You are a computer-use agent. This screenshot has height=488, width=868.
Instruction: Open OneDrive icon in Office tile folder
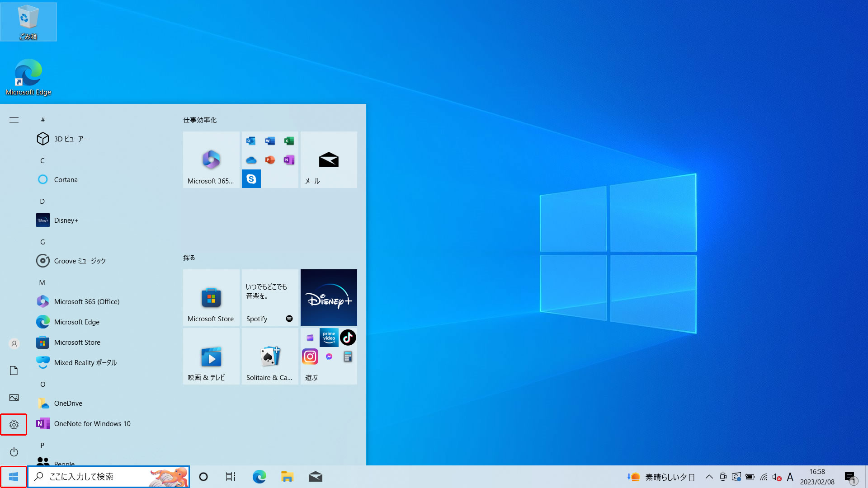click(251, 160)
